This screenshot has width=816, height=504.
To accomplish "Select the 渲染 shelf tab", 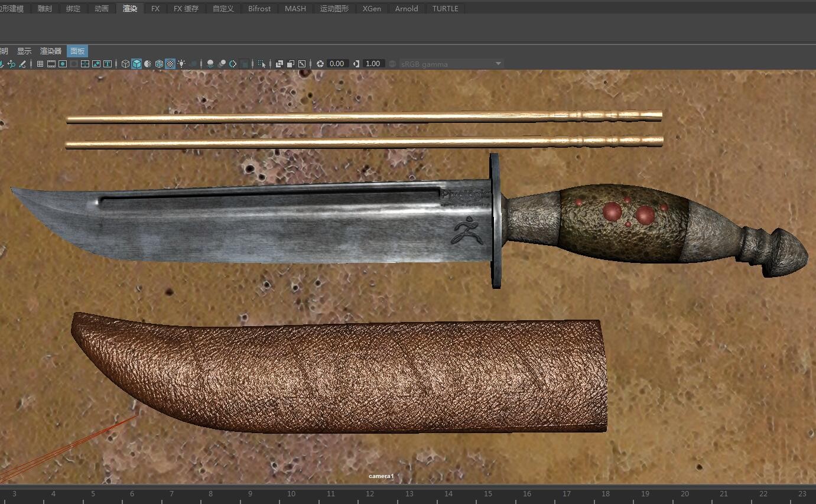I will tap(130, 9).
